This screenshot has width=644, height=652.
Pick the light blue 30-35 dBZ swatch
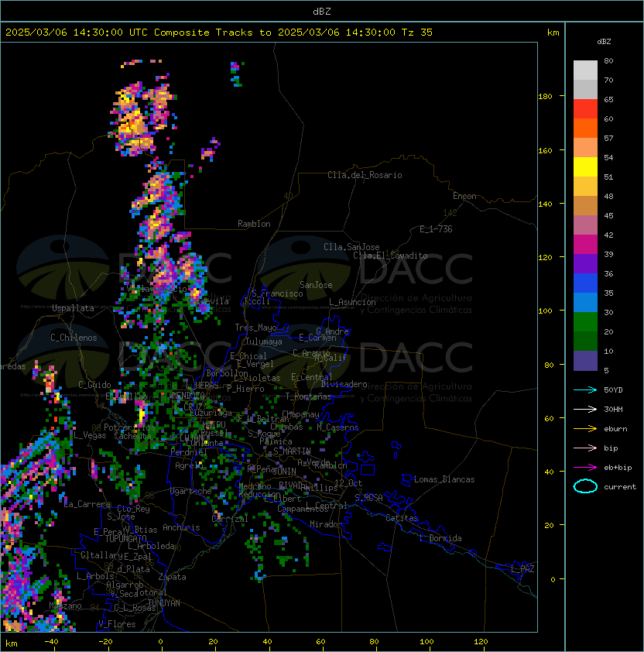click(x=585, y=302)
